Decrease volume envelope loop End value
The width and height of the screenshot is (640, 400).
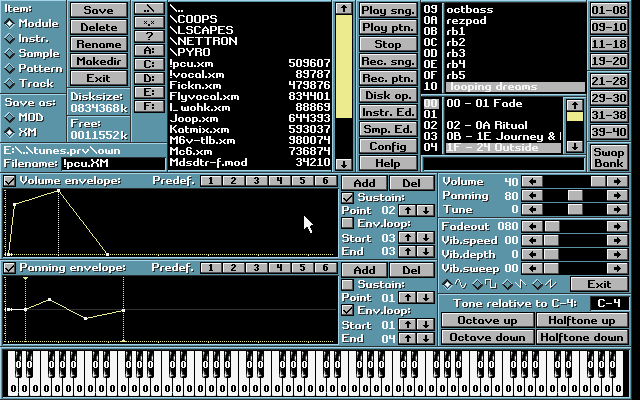[425, 251]
